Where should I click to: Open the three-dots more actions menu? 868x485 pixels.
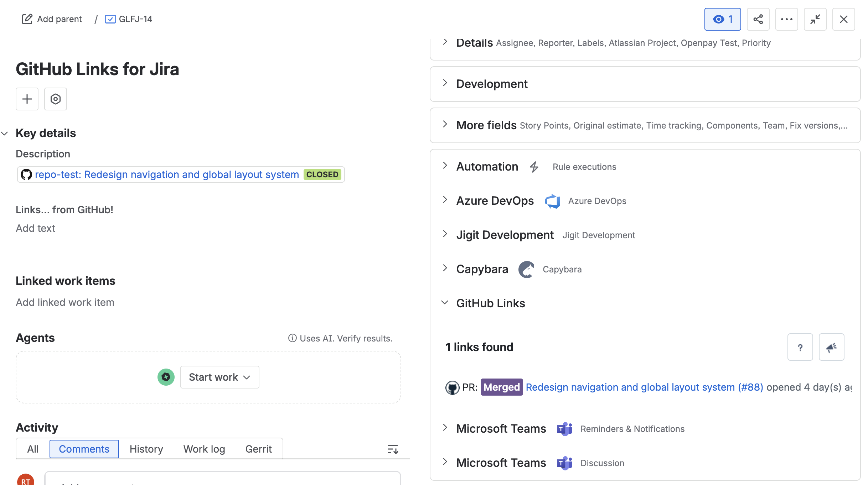[786, 19]
